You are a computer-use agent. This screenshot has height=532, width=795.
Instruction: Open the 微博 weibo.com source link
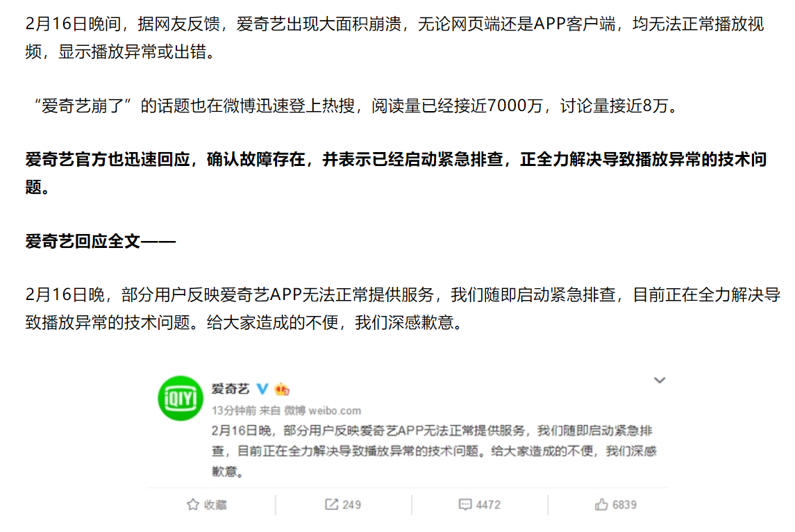322,410
